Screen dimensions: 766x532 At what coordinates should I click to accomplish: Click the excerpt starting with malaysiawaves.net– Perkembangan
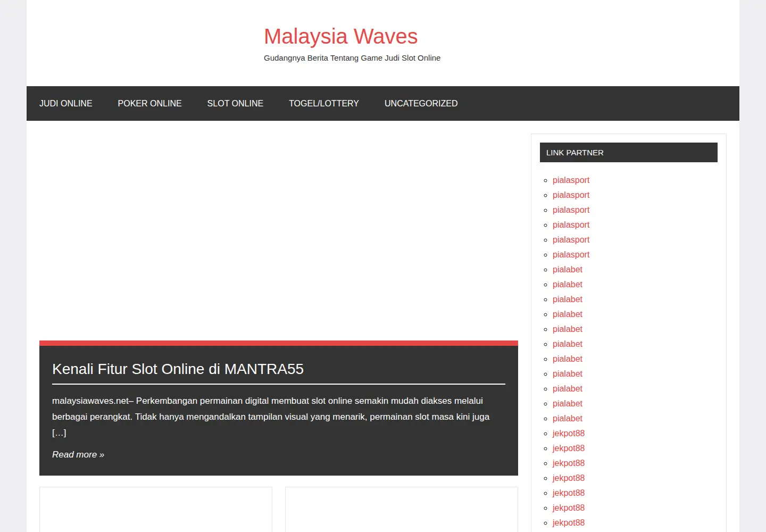pyautogui.click(x=271, y=417)
